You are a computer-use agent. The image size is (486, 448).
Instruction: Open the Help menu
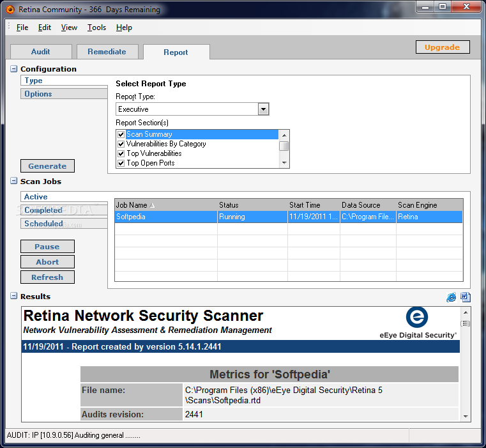point(124,27)
